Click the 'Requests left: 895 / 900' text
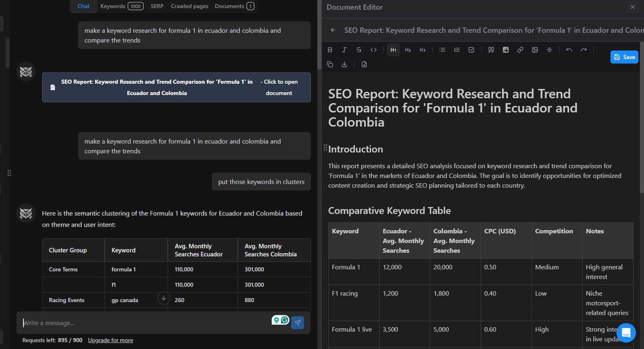This screenshot has height=349, width=644. (52, 340)
